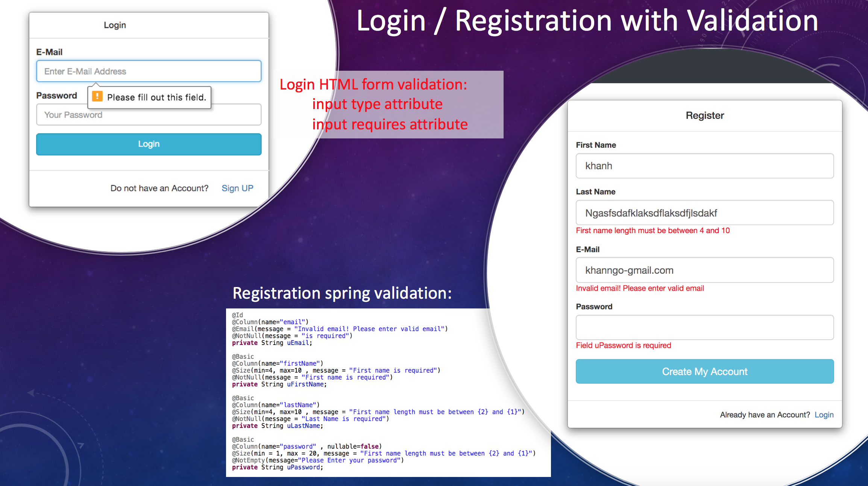Click the warning icon on email field
868x486 pixels.
[97, 97]
